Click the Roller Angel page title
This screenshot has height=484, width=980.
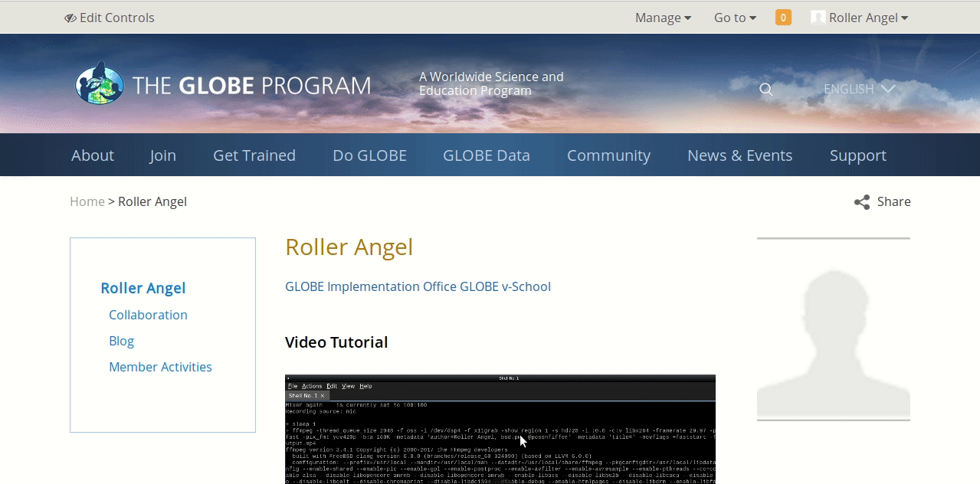(x=349, y=247)
